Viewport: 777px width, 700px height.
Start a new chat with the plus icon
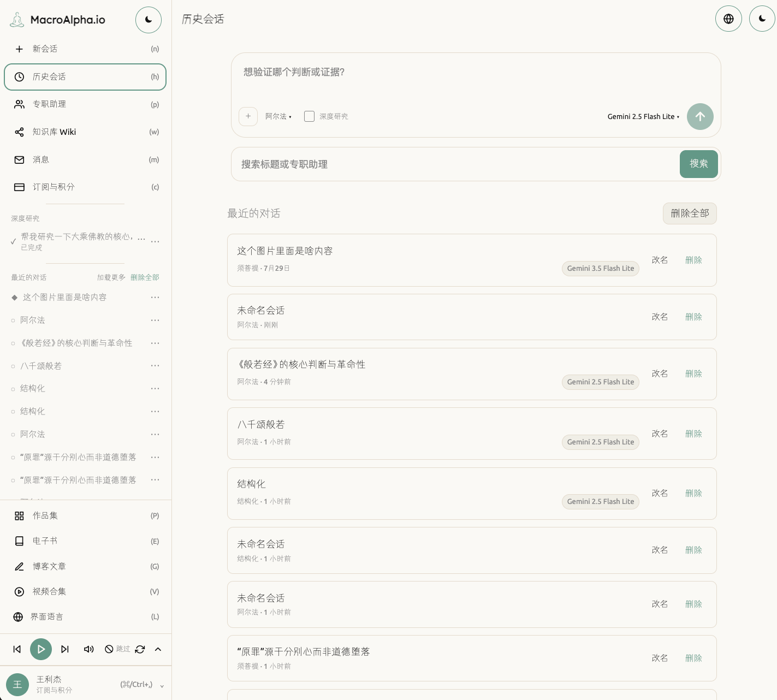tap(19, 49)
